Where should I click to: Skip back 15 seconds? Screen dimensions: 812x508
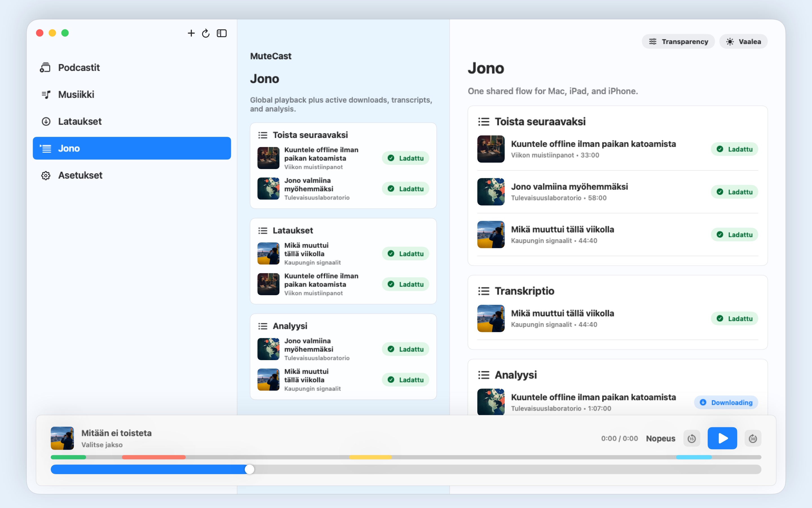692,438
